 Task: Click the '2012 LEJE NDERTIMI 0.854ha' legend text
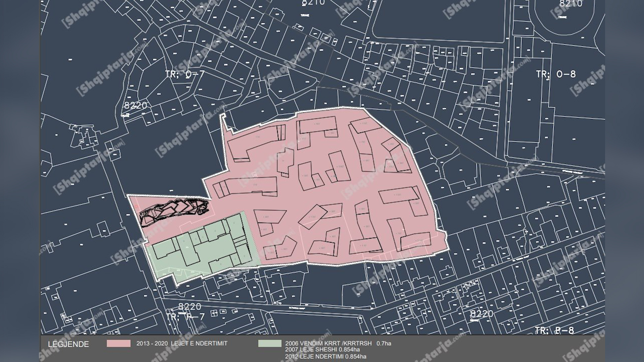(325, 357)
